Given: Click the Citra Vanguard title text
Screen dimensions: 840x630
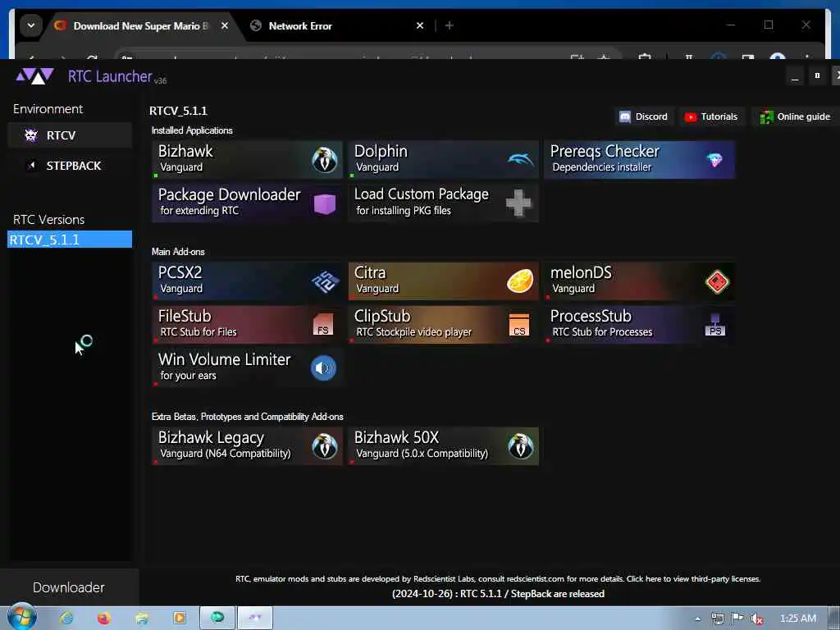Looking at the screenshot, I should 370,272.
